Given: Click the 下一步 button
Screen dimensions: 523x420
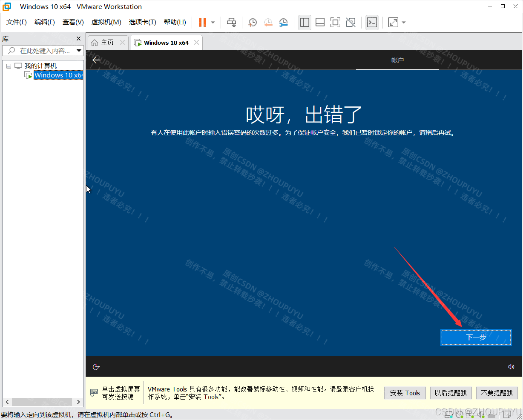Looking at the screenshot, I should pos(476,337).
